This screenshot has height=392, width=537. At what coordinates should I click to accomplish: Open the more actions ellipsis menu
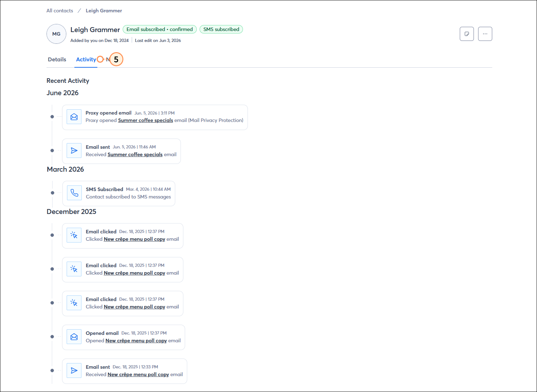485,34
